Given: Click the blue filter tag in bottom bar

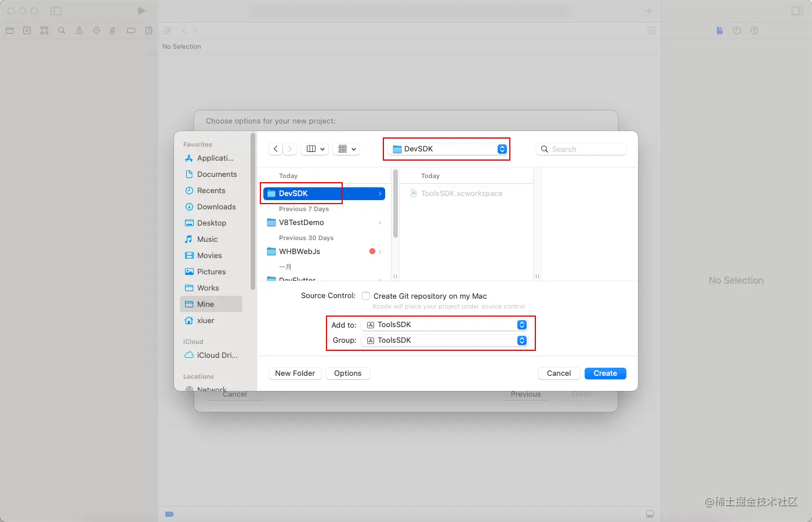Looking at the screenshot, I should (x=169, y=514).
